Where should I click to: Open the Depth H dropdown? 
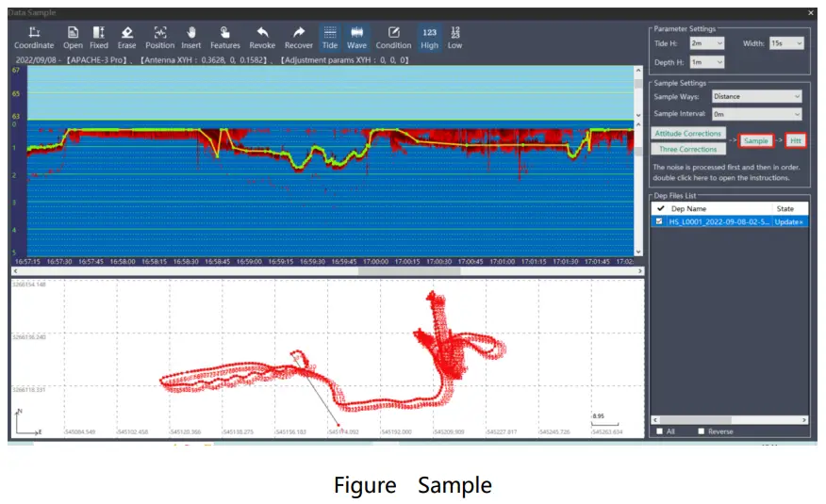tap(707, 62)
